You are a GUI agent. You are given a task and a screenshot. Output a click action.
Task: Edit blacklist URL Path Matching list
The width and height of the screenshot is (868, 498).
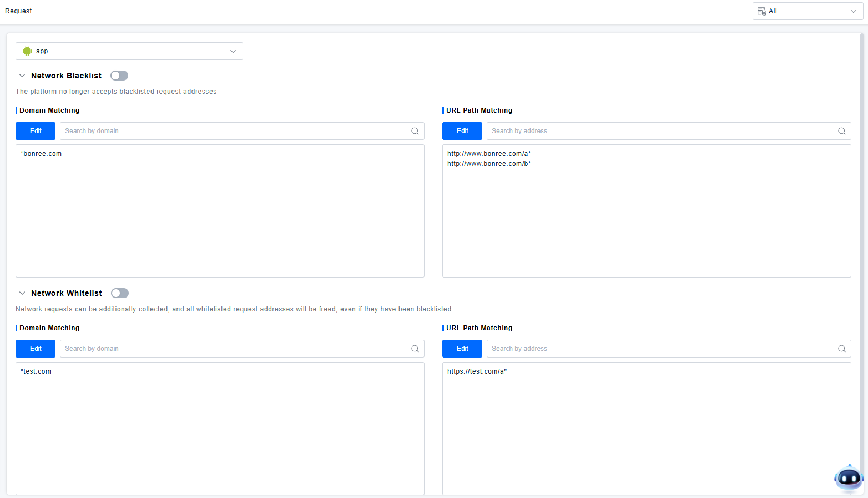tap(462, 131)
